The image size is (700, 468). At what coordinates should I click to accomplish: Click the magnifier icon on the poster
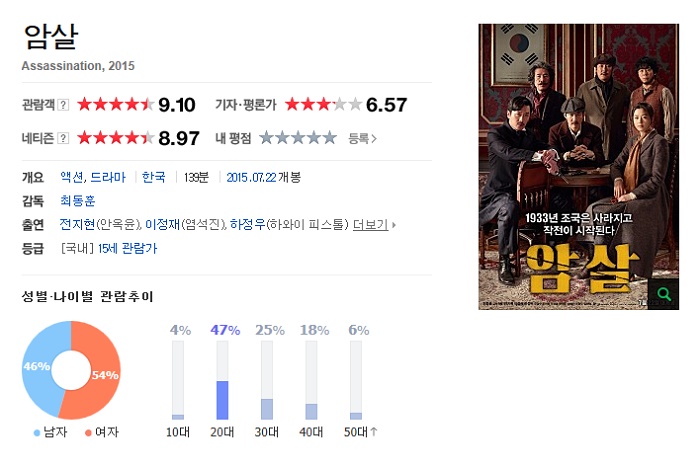pyautogui.click(x=664, y=294)
